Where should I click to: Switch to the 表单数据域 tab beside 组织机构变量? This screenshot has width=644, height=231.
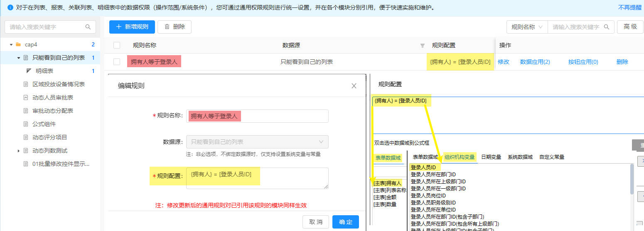click(425, 157)
